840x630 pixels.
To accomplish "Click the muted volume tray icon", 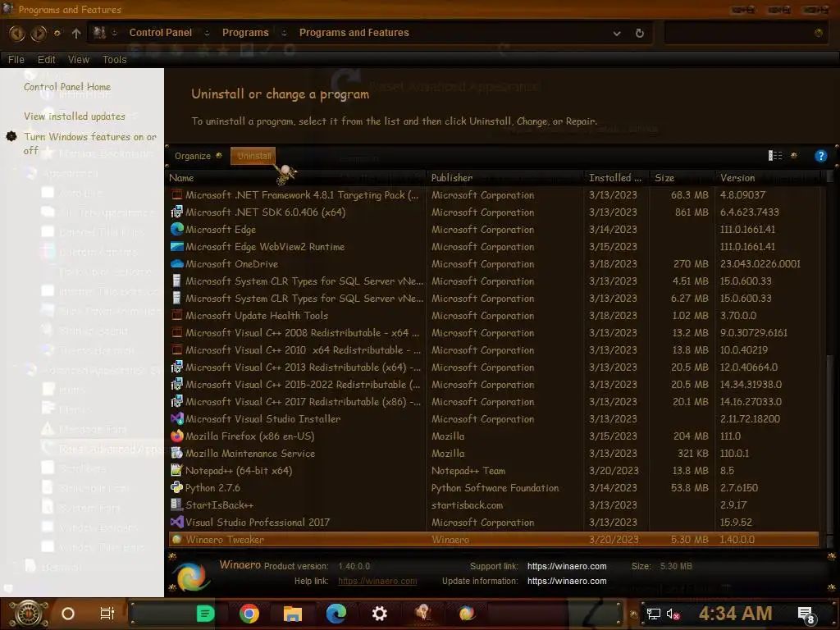I will tap(673, 614).
